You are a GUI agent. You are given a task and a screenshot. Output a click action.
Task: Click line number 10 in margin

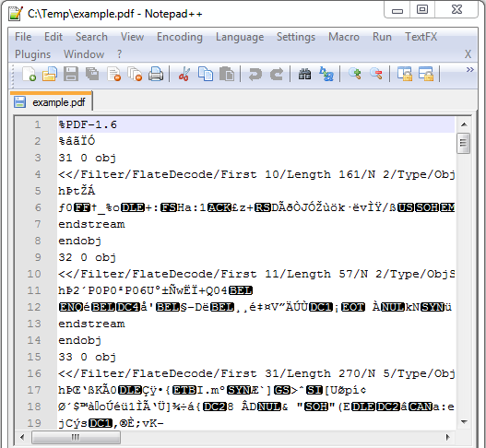(34, 274)
